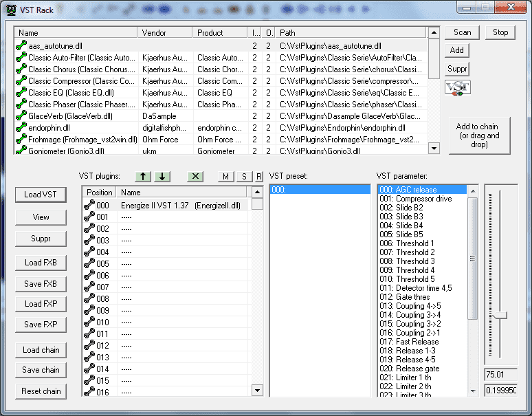Click chain slot 002 wrench icon
The image size is (532, 416).
[x=89, y=228]
